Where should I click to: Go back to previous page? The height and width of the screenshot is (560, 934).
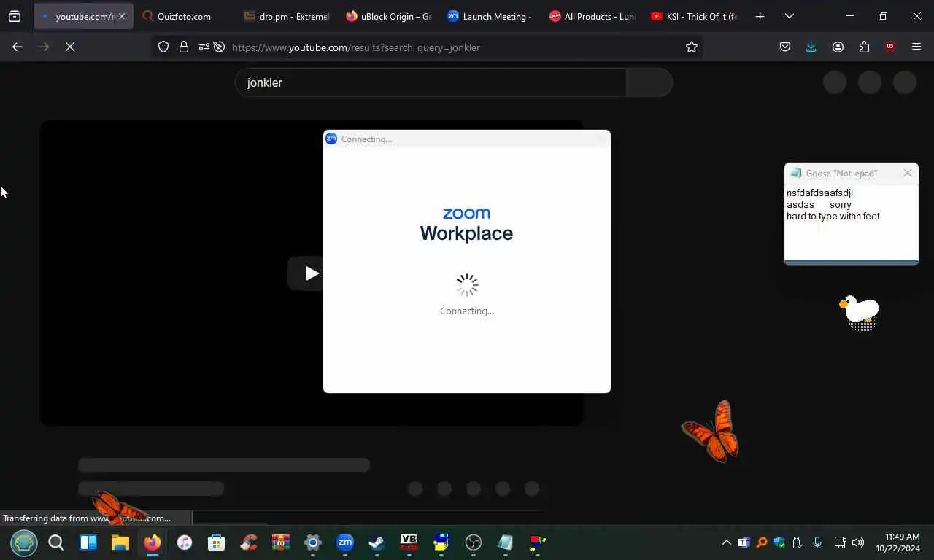click(18, 47)
